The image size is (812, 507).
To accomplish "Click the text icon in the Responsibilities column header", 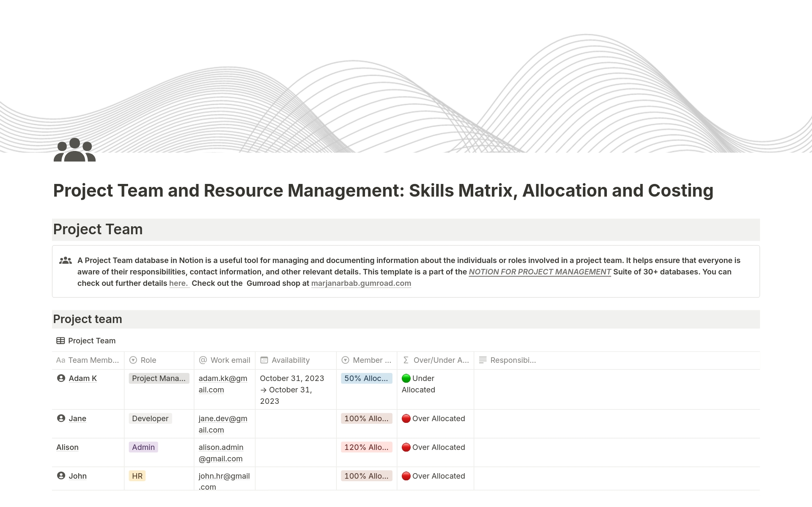I will point(483,360).
